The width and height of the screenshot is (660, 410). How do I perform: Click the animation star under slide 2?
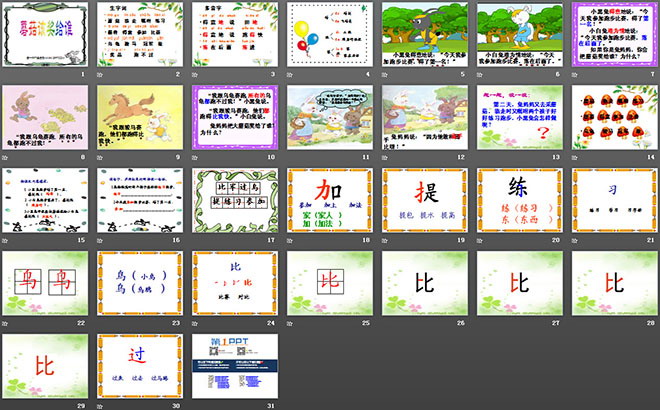(x=100, y=75)
